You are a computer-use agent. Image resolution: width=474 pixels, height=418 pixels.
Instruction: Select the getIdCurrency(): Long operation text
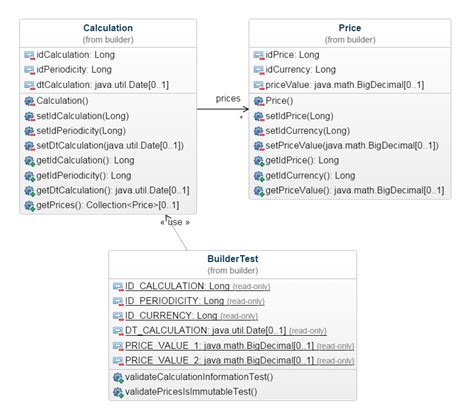point(310,175)
